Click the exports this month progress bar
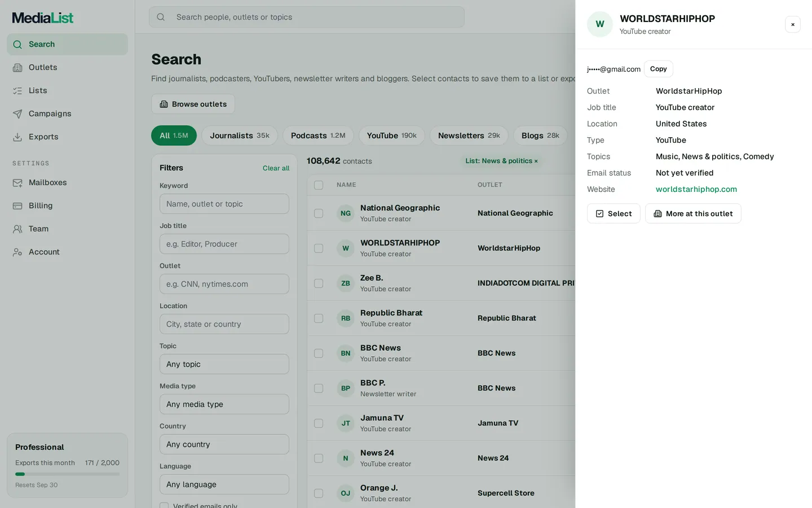This screenshot has width=812, height=508. tap(67, 474)
